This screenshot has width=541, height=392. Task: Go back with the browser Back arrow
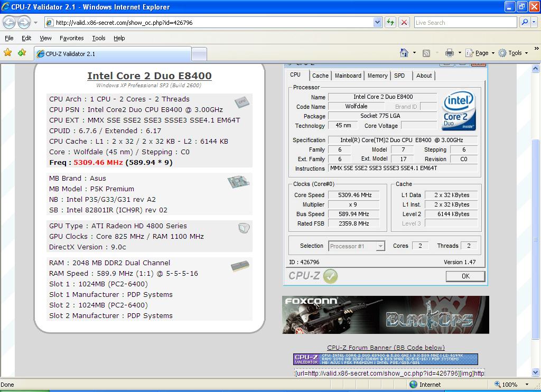tap(10, 23)
